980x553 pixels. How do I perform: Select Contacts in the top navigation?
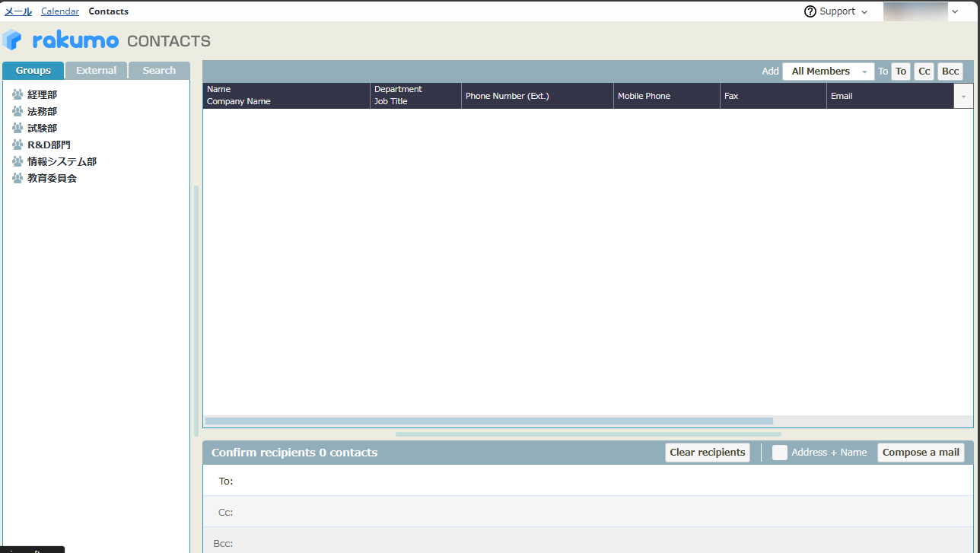(x=109, y=11)
